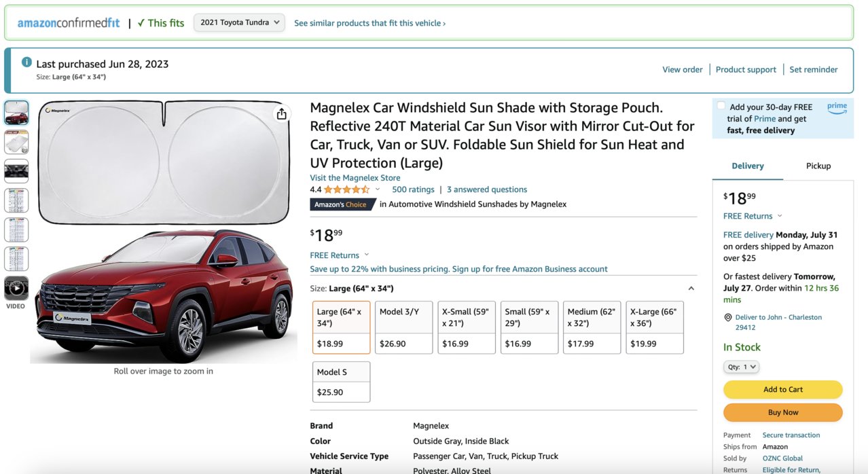Switch to the Pickup tab
The height and width of the screenshot is (474, 868).
(818, 166)
